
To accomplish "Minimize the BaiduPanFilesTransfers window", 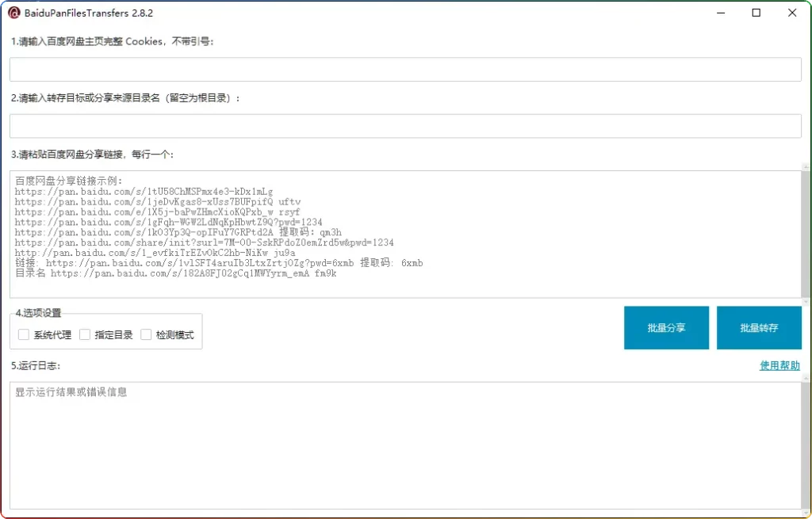I will tap(721, 13).
